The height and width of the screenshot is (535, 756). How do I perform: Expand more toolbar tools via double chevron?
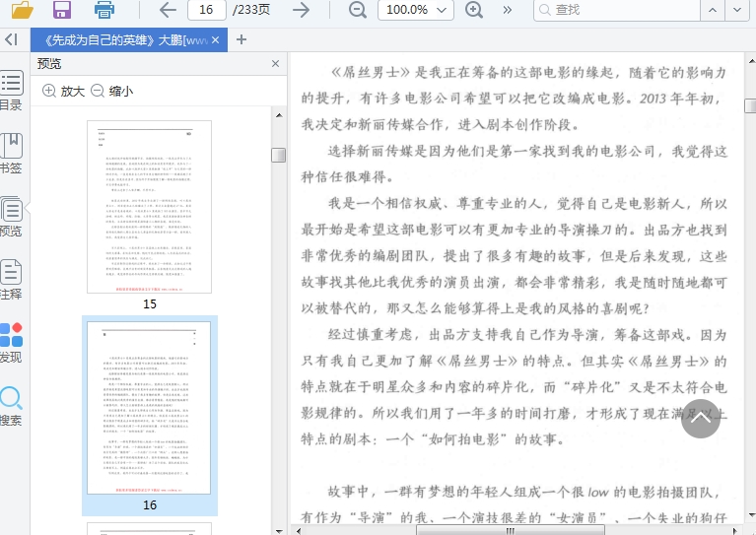pos(507,10)
